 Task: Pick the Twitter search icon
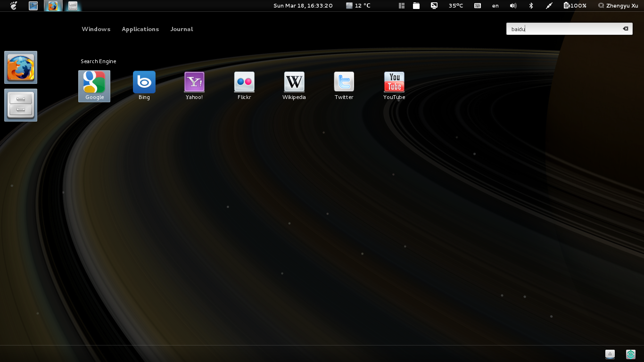(344, 86)
